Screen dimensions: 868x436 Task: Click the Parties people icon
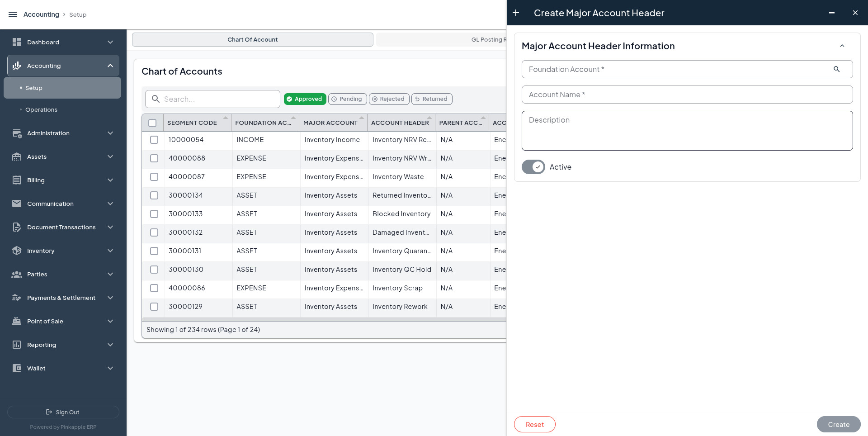coord(17,274)
